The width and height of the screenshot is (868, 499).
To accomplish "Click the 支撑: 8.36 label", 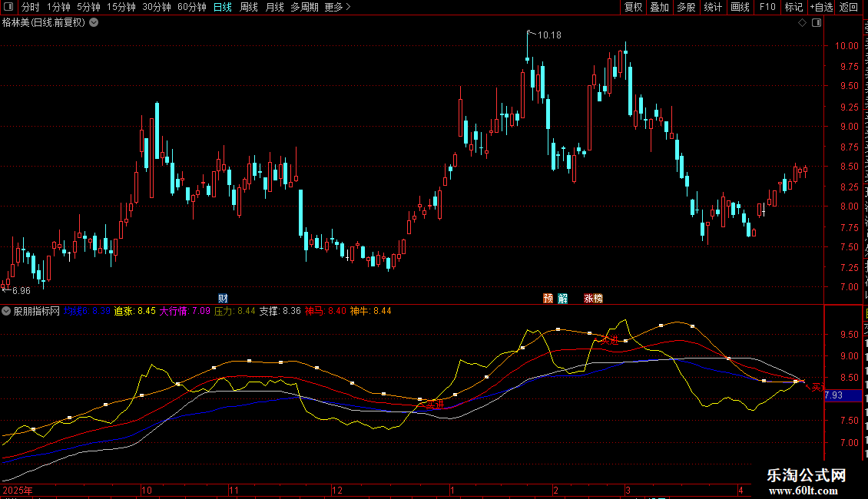I will pyautogui.click(x=280, y=311).
